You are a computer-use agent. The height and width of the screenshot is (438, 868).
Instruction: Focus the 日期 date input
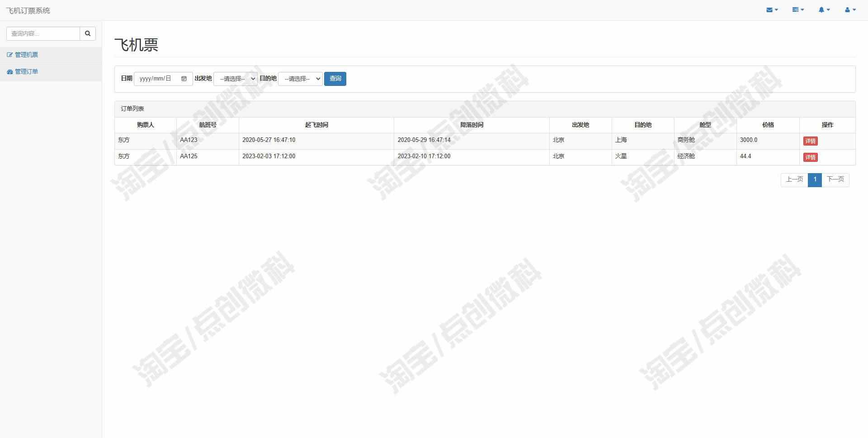click(x=163, y=79)
